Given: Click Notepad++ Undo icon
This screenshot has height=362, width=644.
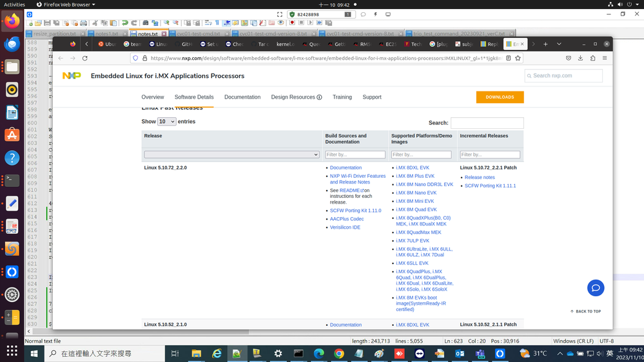Looking at the screenshot, I should (125, 23).
